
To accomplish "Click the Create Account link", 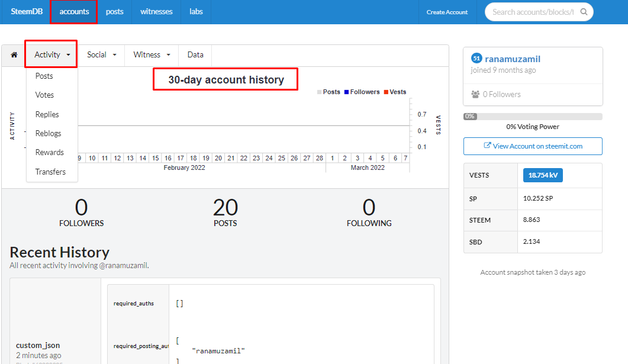I will pos(447,12).
